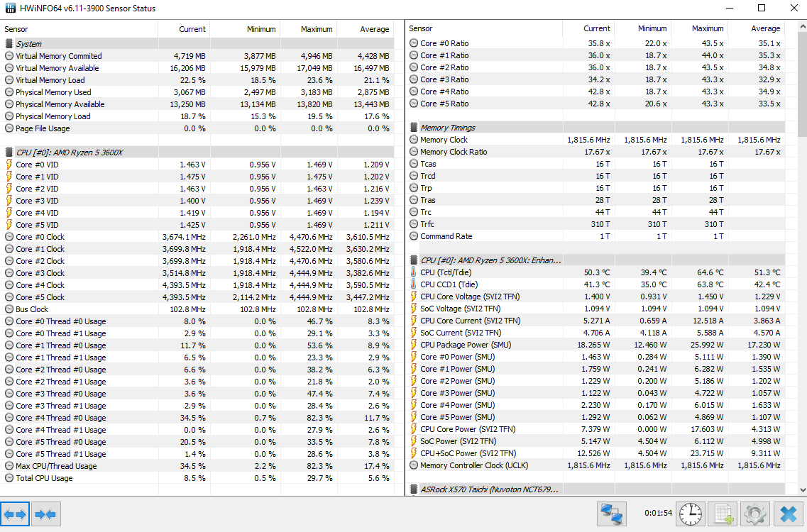807x532 pixels.
Task: Click the left pane Current column header
Action: [185, 29]
